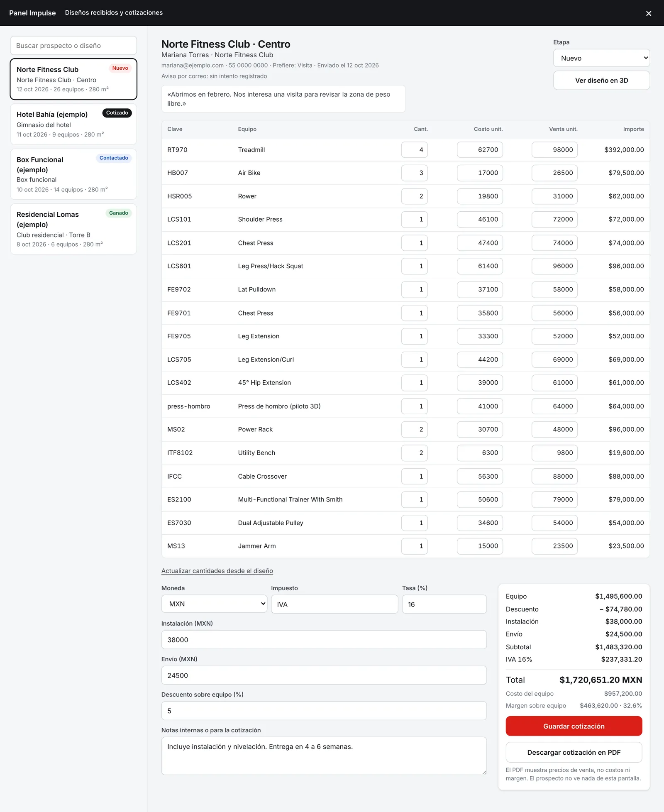Click Guardar cotización button

[x=574, y=726]
